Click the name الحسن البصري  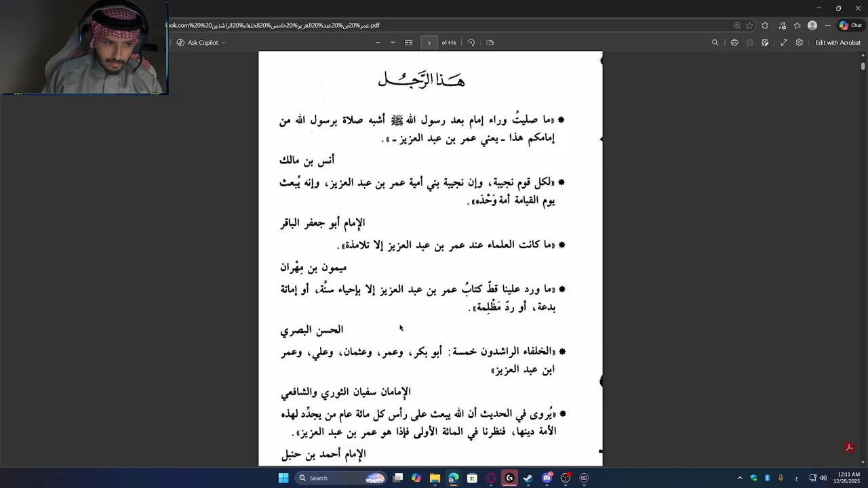point(312,330)
